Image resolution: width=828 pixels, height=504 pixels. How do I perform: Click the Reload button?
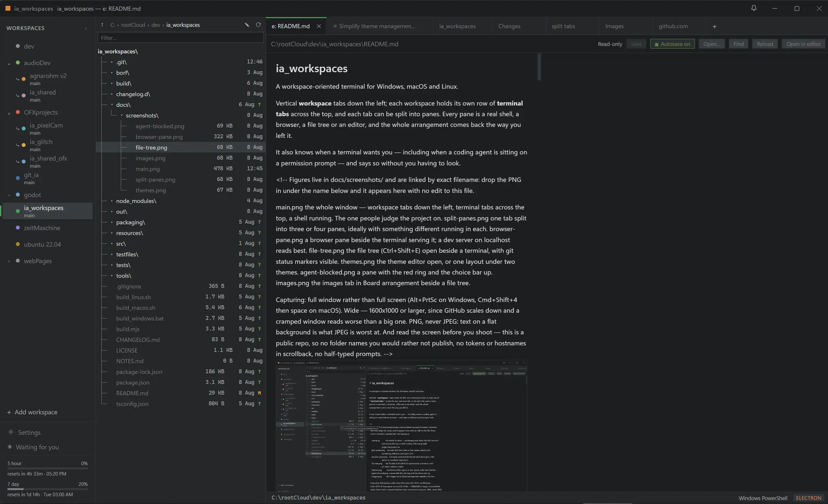pos(765,44)
